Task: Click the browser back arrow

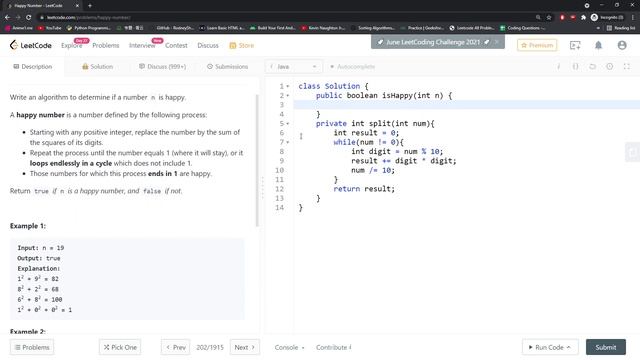Action: [7, 18]
